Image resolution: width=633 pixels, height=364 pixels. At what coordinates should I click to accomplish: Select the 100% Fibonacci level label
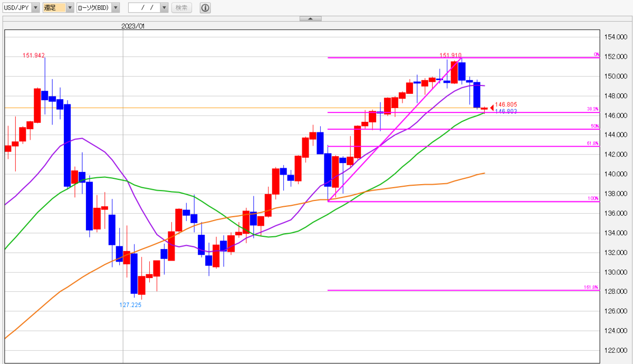pyautogui.click(x=594, y=198)
